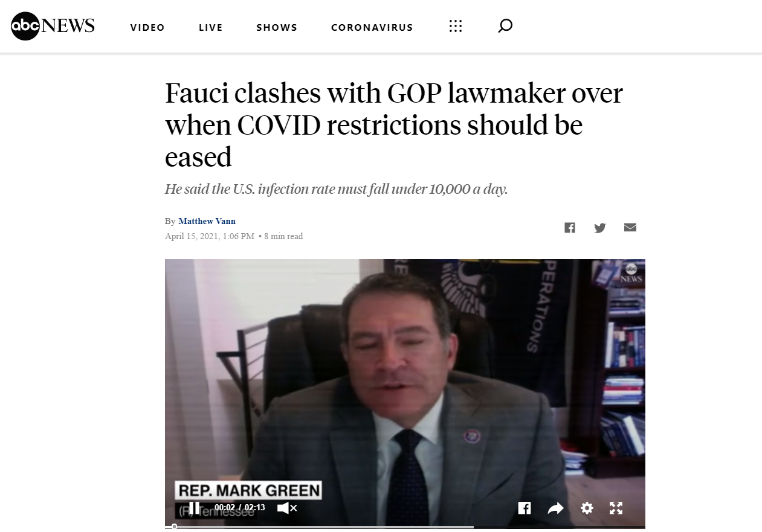Open the CORONAVIRUS section
The height and width of the screenshot is (532, 762).
(x=372, y=27)
